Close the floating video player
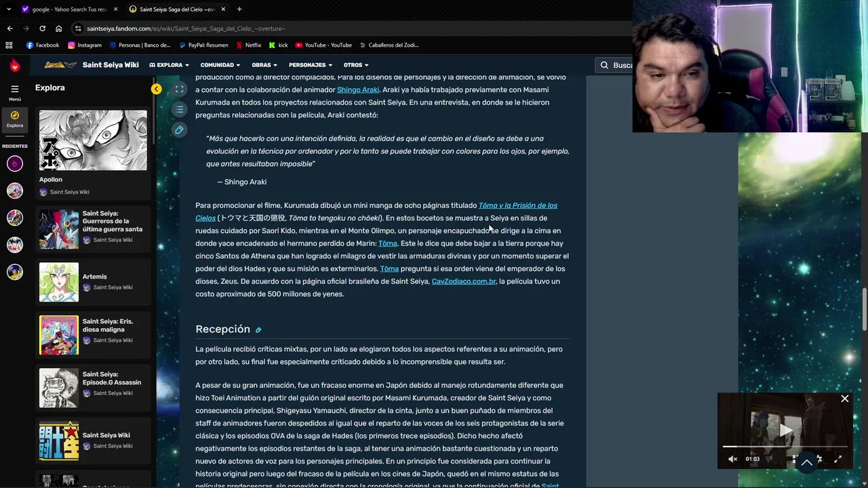 click(x=845, y=399)
